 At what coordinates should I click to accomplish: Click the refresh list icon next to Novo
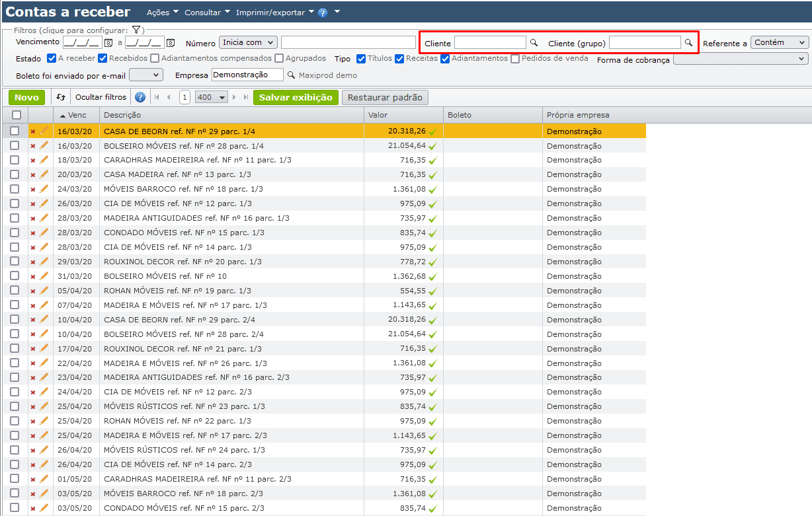[60, 97]
